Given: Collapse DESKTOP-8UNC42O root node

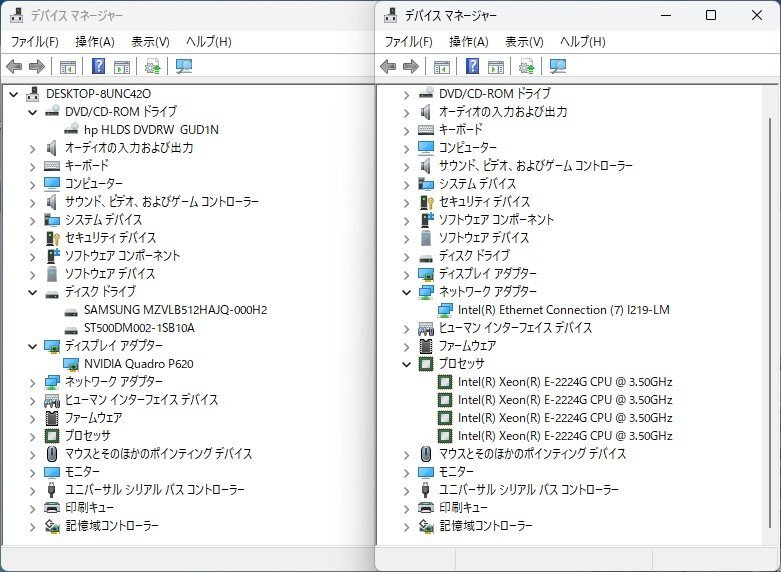Looking at the screenshot, I should [x=13, y=94].
